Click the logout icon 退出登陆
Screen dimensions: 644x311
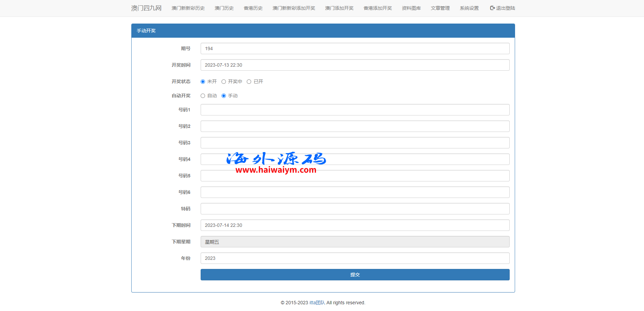[493, 8]
